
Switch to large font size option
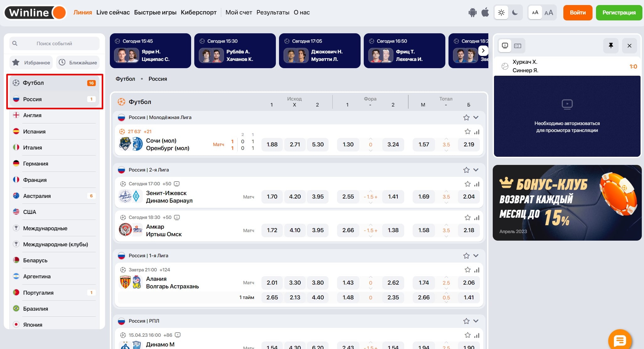point(549,13)
